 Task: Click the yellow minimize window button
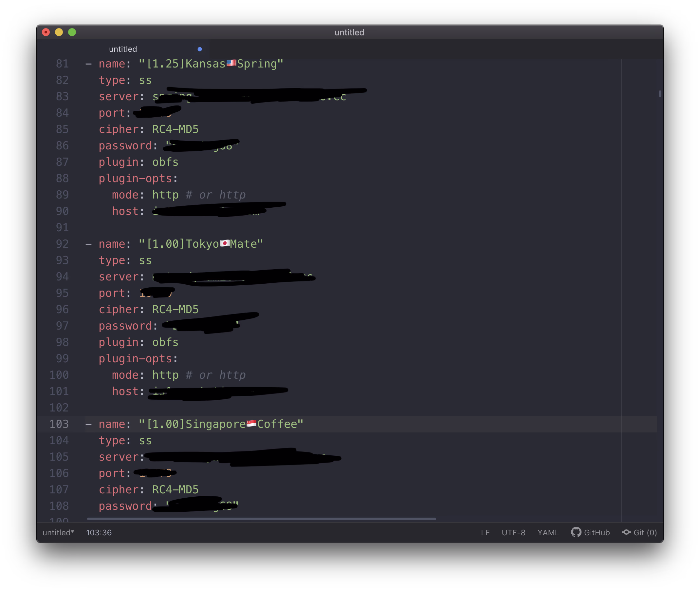[x=59, y=32]
